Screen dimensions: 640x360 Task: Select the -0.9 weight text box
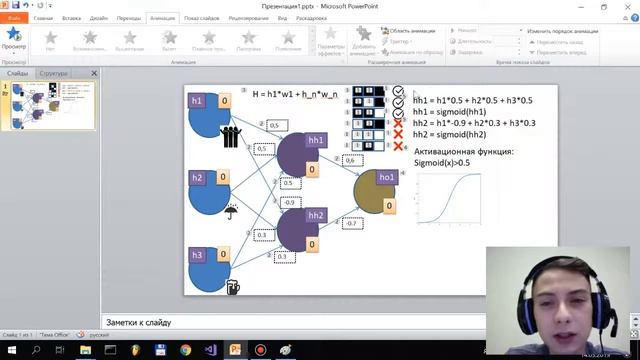291,202
